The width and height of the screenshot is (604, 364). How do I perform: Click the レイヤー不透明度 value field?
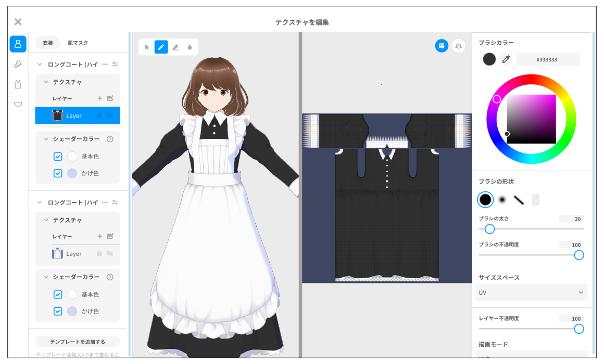coord(572,319)
